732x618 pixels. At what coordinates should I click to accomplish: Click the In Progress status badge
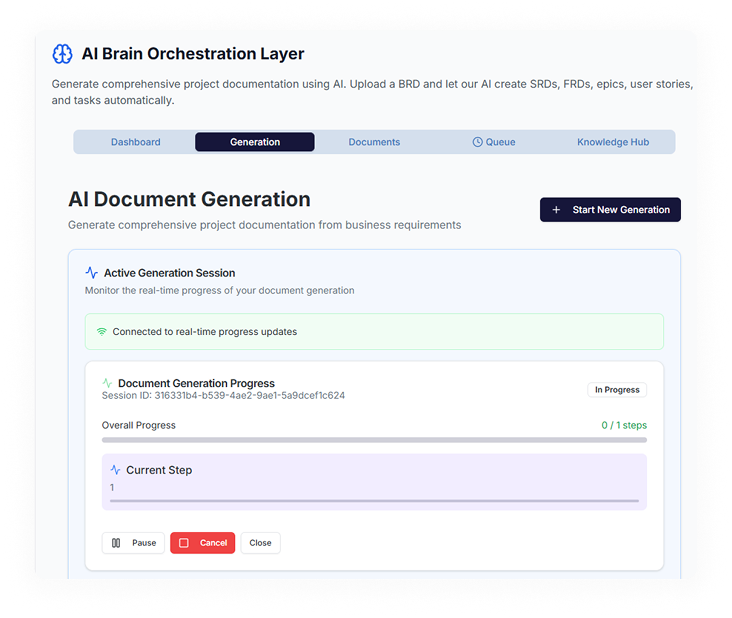tap(617, 390)
